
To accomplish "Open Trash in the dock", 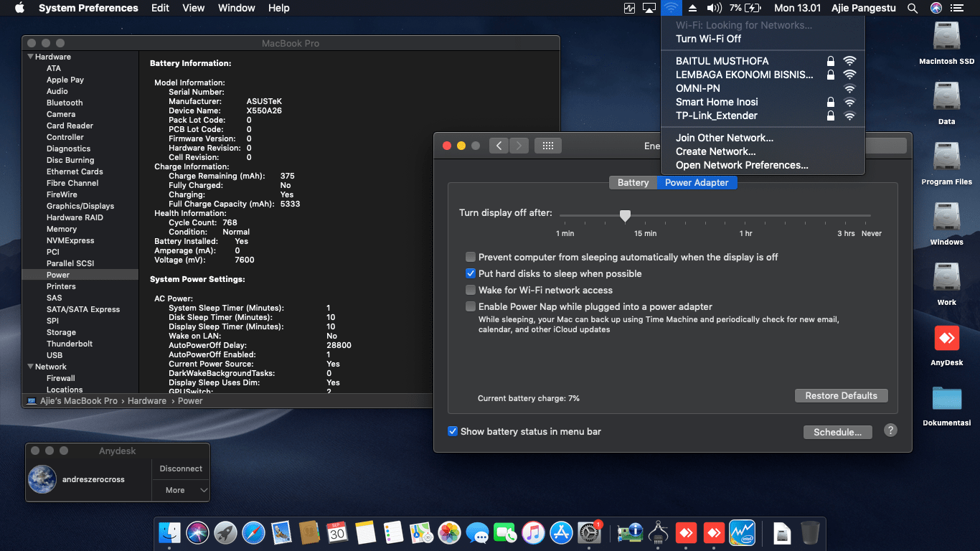I will pyautogui.click(x=810, y=532).
